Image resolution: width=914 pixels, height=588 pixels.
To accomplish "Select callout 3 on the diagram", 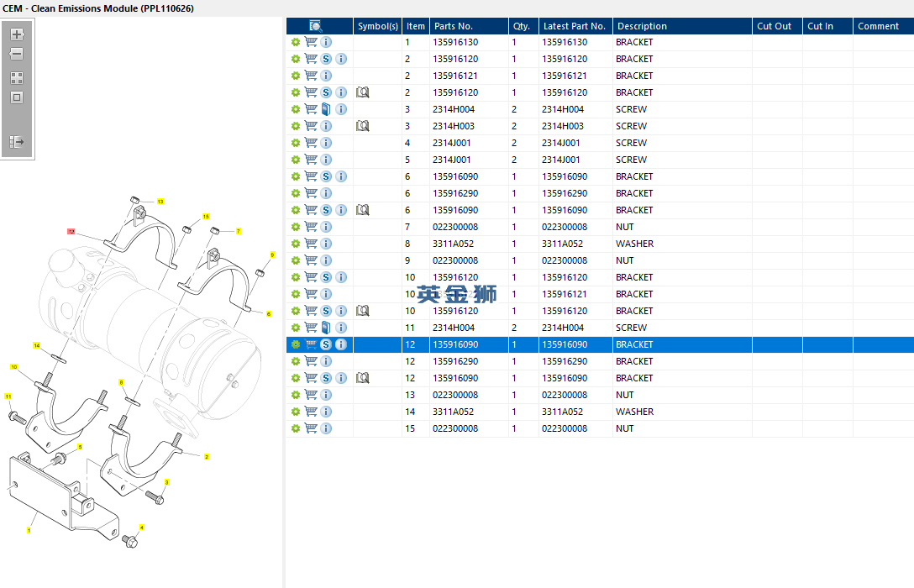I will pos(166,482).
